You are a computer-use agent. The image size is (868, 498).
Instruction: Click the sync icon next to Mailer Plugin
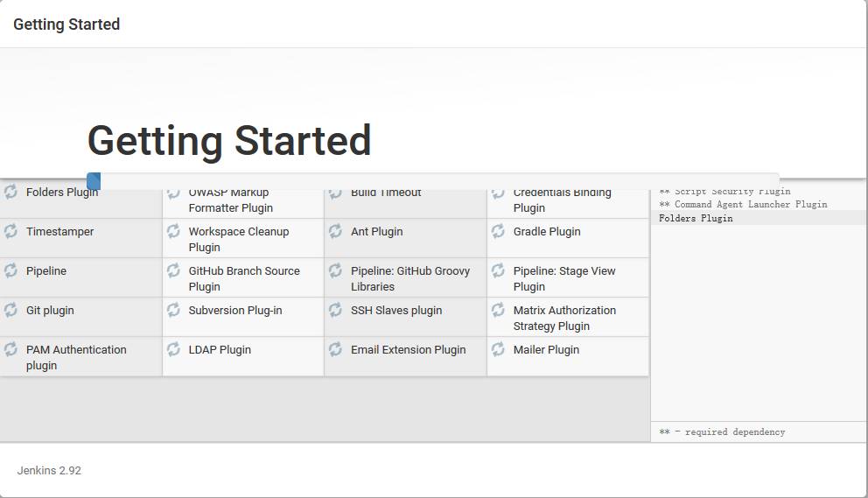498,349
